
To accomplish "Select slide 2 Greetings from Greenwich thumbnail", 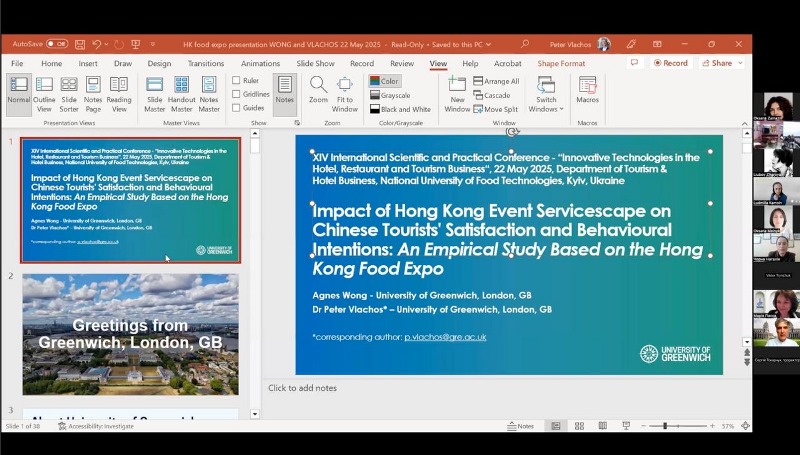I will click(x=130, y=335).
